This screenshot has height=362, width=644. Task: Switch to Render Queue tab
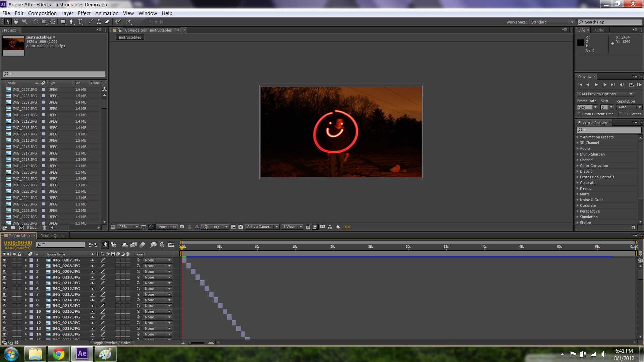52,236
